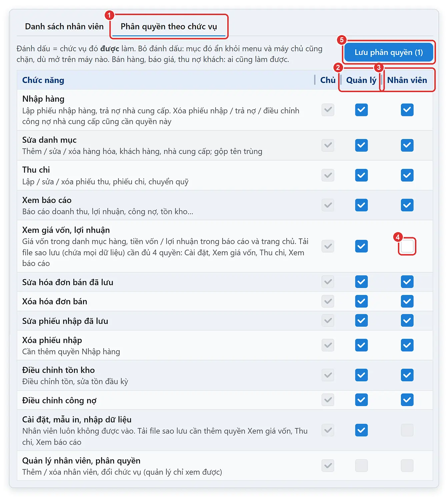
Task: Click the Lưu phân quyền (1) button
Action: tap(389, 52)
